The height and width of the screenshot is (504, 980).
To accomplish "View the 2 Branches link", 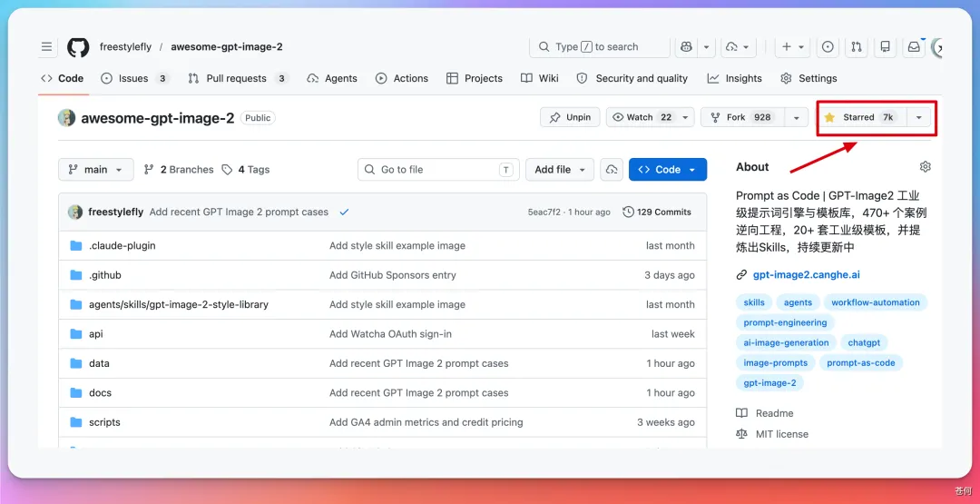I will (179, 170).
